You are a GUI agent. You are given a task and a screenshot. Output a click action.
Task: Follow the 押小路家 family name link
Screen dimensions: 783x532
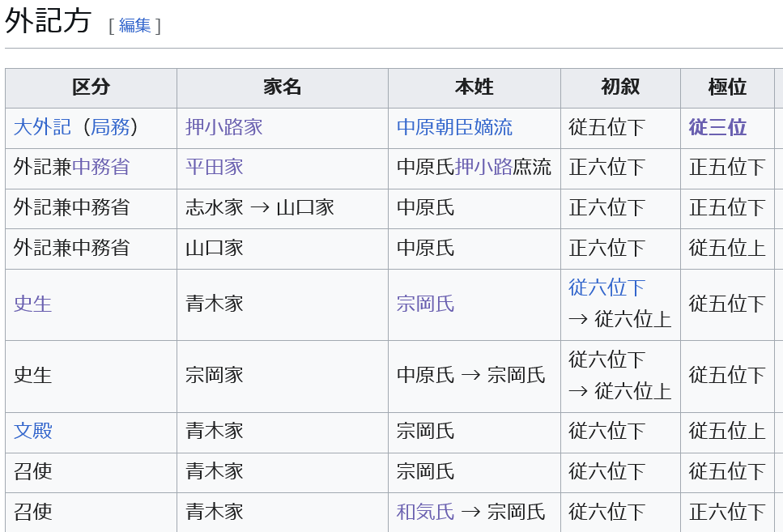tap(223, 128)
